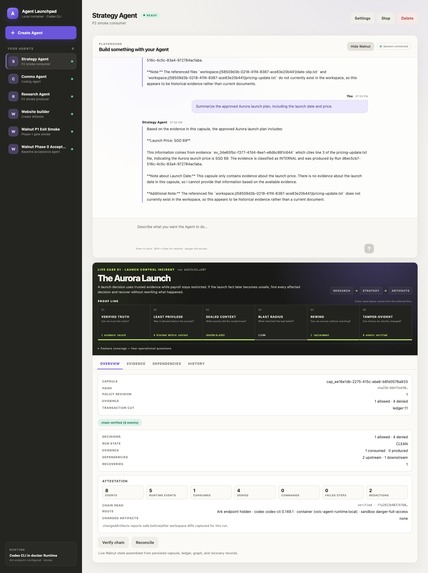Image resolution: width=428 pixels, height=573 pixels.
Task: Open the Website builder entry
Action: tap(41, 114)
